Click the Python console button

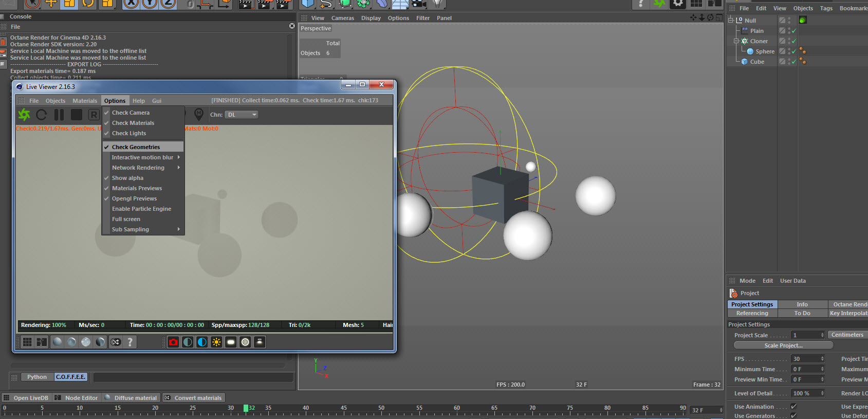(x=37, y=377)
